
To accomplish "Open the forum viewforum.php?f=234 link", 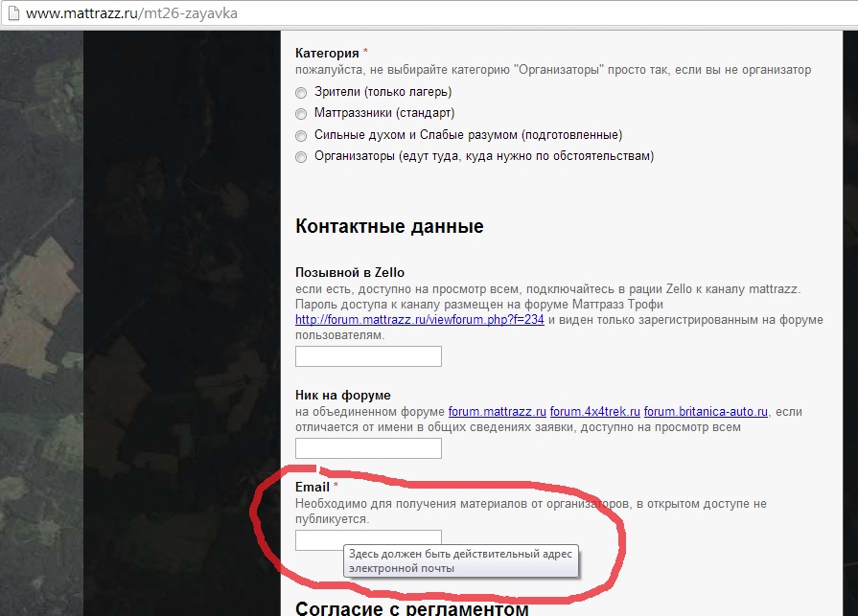I will click(x=419, y=320).
